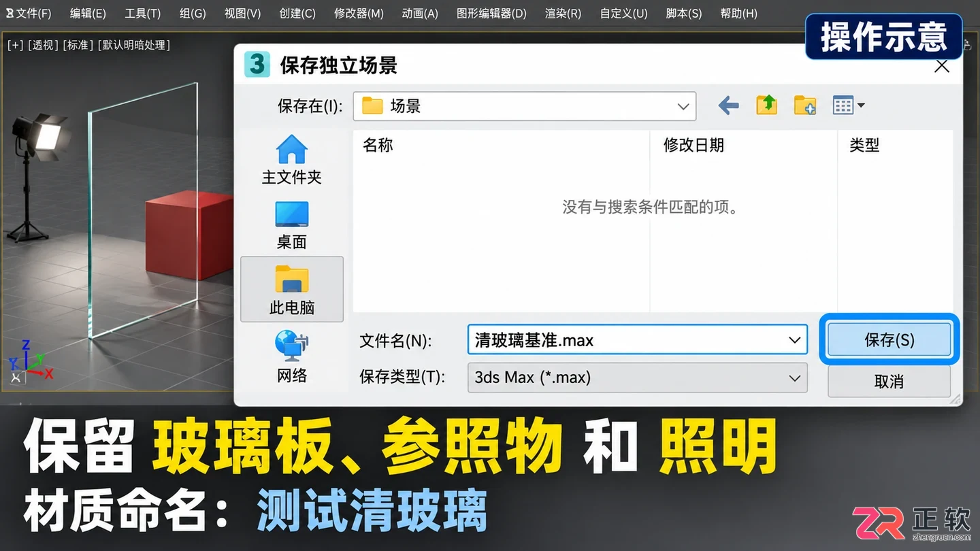Click the file name field with 清玻璃基准.max
The image size is (980, 551).
coord(637,340)
